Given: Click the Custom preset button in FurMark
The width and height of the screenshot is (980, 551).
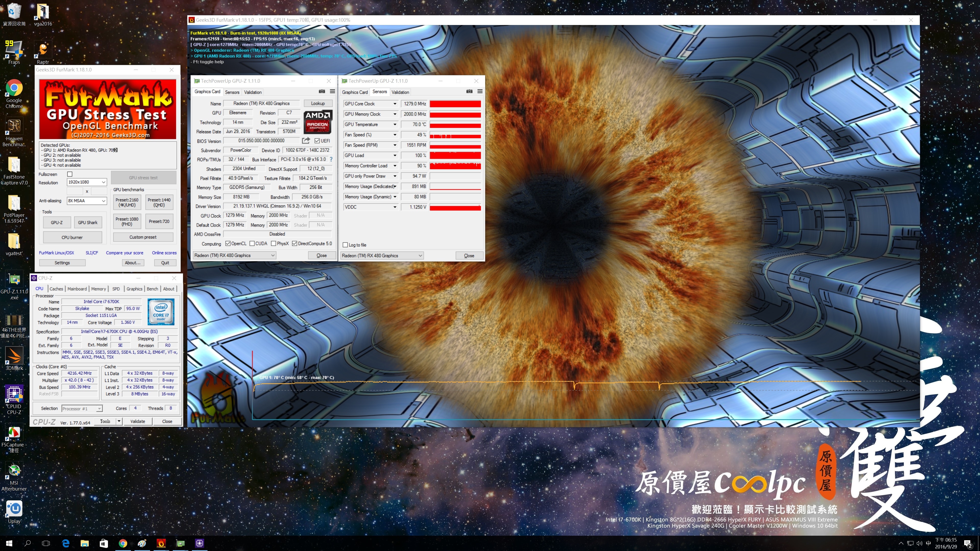Looking at the screenshot, I should [143, 237].
